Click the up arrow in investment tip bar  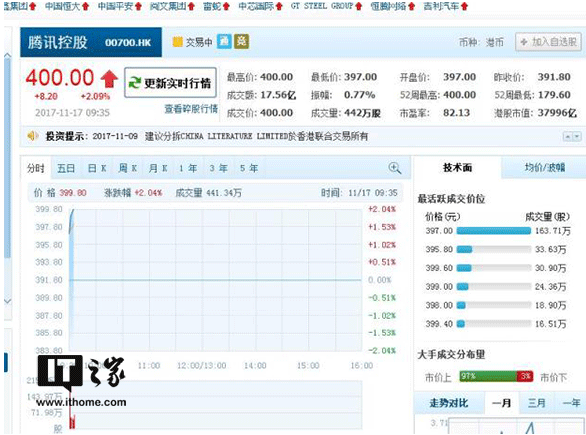pos(567,136)
